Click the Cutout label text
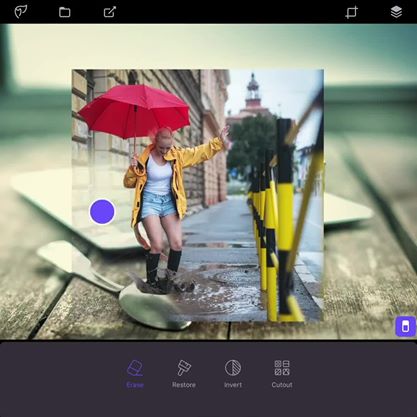This screenshot has height=417, width=417. (x=282, y=385)
